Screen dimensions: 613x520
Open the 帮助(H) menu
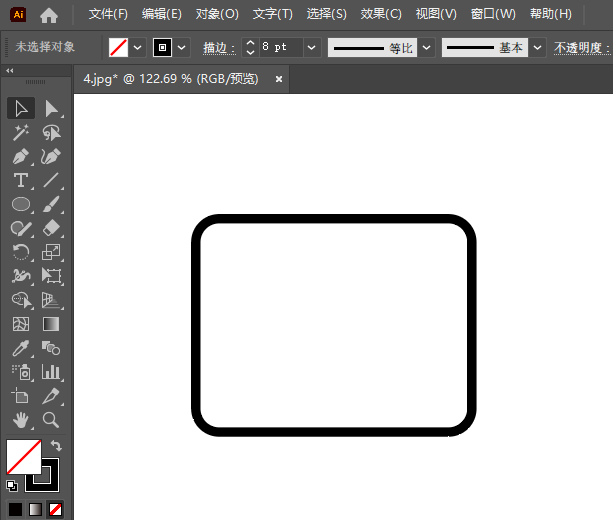[x=551, y=14]
